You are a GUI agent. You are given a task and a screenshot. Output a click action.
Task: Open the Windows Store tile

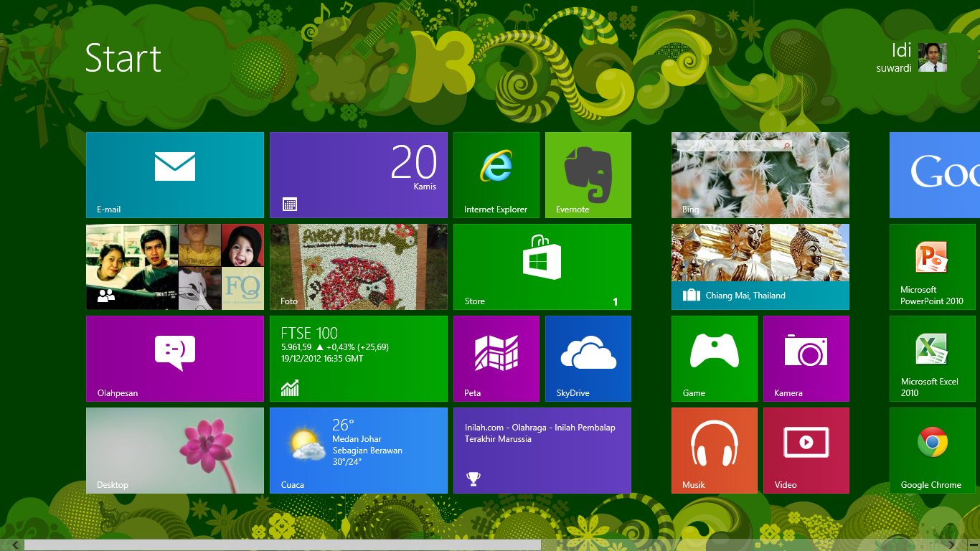tap(542, 267)
